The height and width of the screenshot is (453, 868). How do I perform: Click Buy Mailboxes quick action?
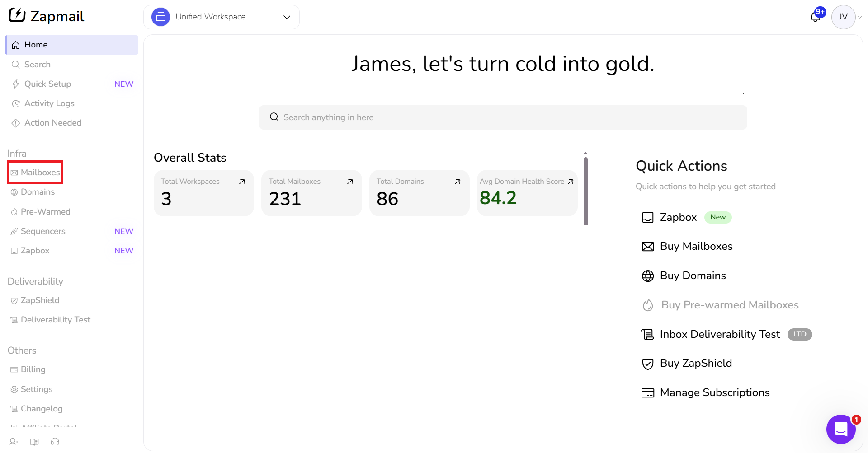click(696, 246)
